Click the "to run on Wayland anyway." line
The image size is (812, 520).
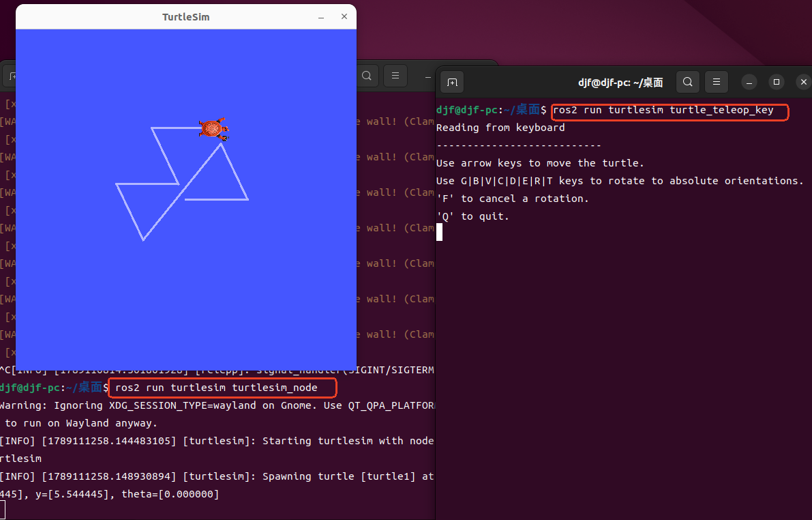click(81, 423)
